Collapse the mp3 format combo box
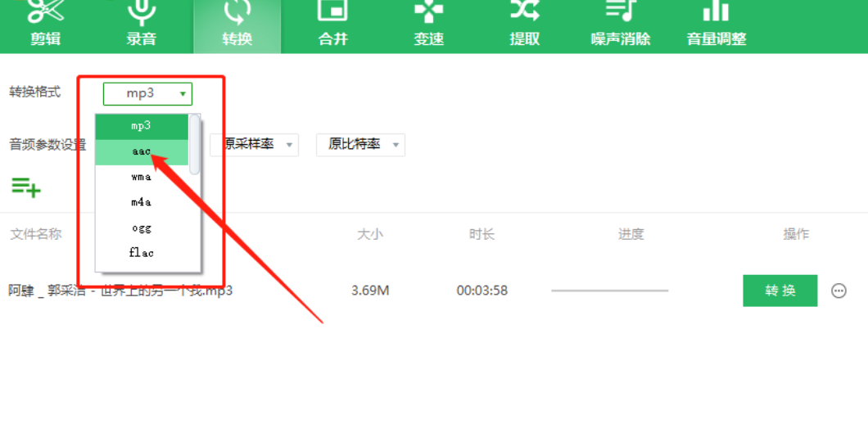 click(147, 94)
